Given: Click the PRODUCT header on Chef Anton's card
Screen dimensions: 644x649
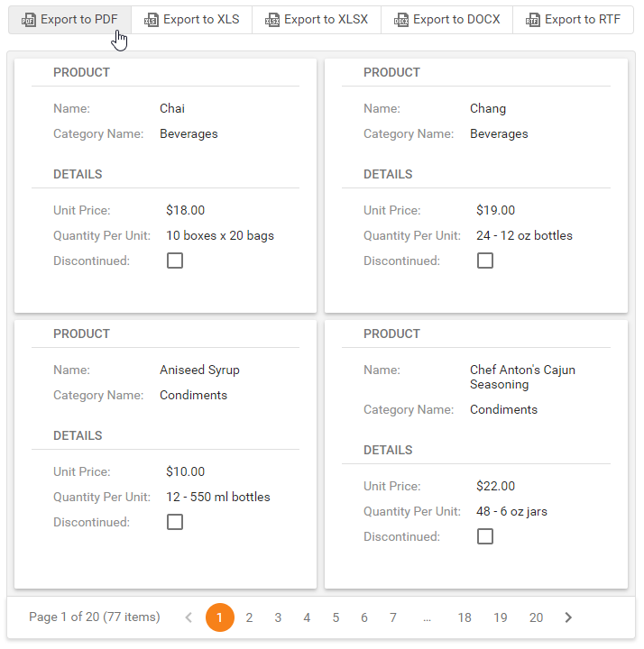Looking at the screenshot, I should click(x=391, y=334).
